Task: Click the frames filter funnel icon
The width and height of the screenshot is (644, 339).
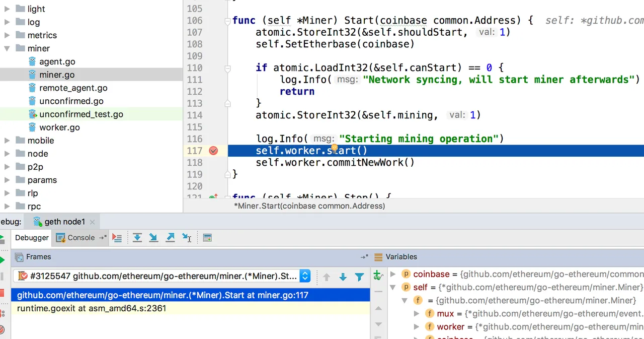Action: (x=359, y=277)
